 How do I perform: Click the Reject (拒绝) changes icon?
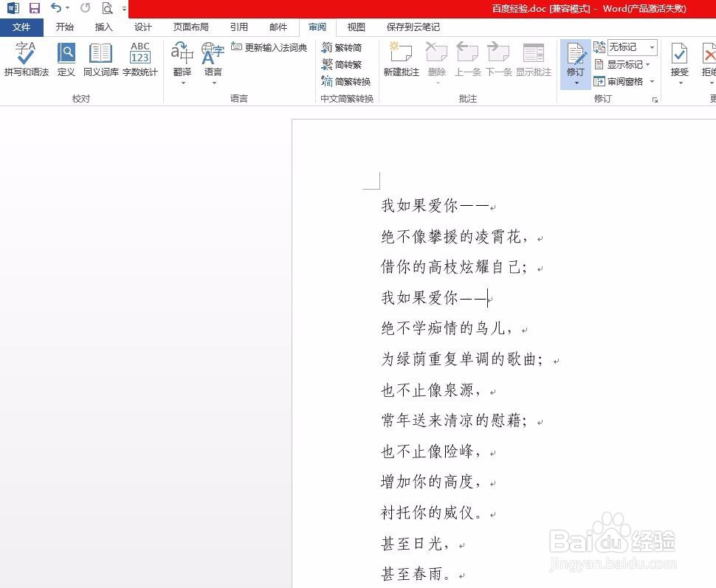(x=709, y=55)
